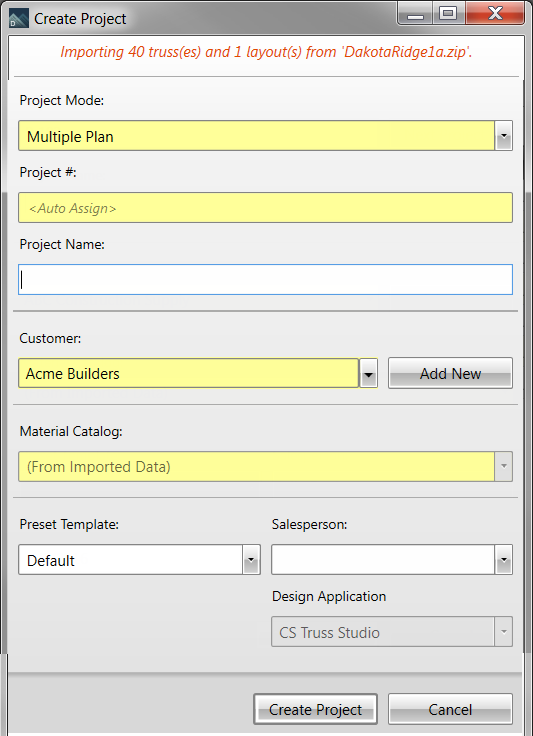Expand the Preset Template dropdown arrow
This screenshot has width=533, height=736.
pos(251,560)
